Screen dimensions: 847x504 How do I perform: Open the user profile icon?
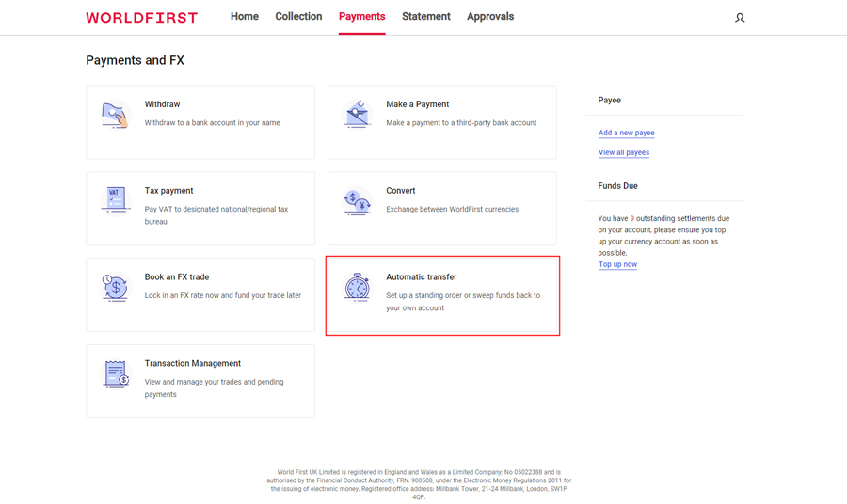click(740, 18)
